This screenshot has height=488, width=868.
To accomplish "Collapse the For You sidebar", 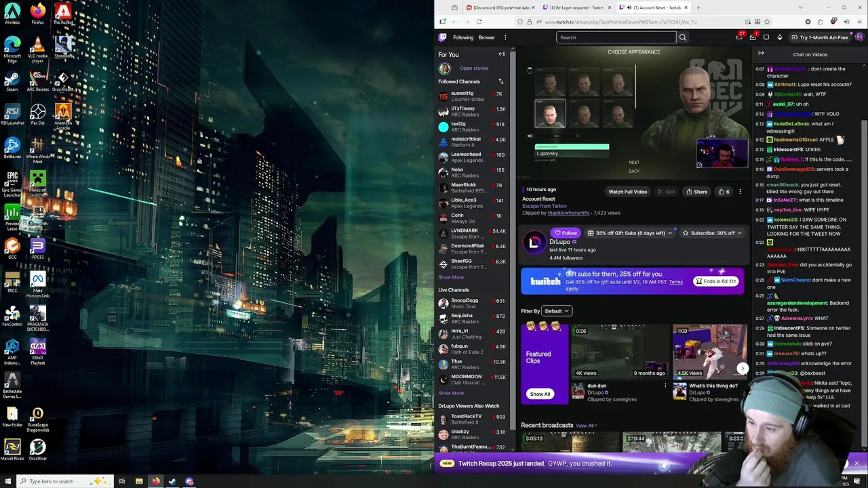I will [502, 54].
